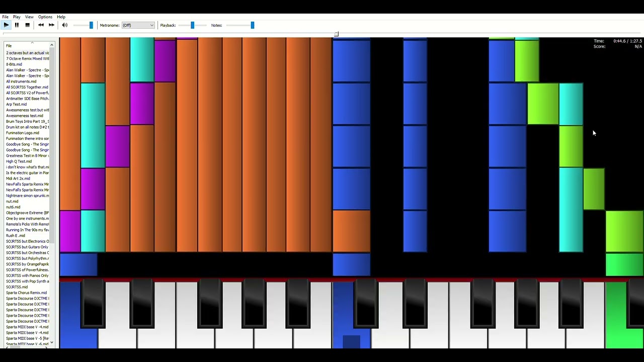Select "8-Bits.mid" in the file list

14,64
